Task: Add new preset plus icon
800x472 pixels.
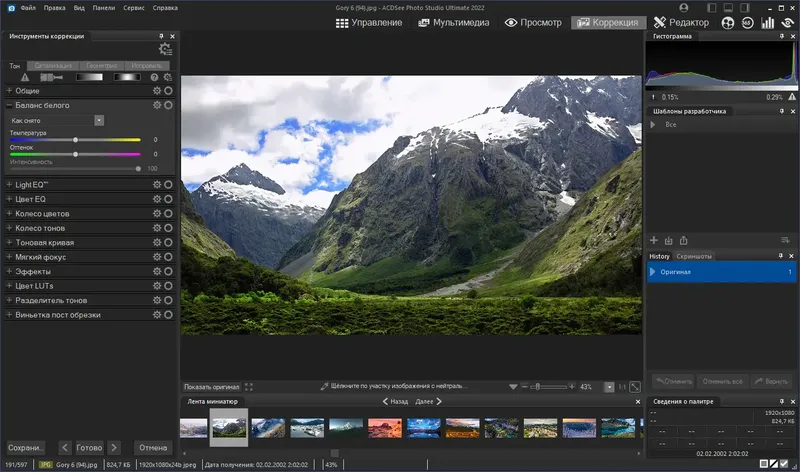Action: [x=654, y=240]
